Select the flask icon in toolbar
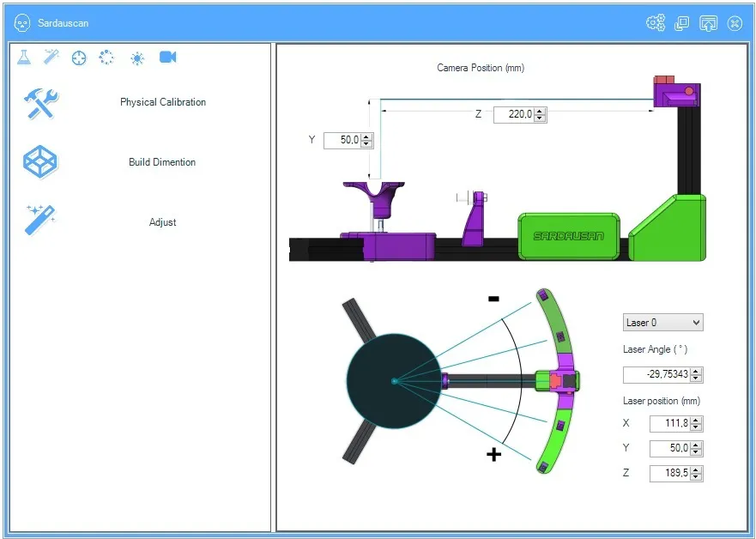 [24, 58]
